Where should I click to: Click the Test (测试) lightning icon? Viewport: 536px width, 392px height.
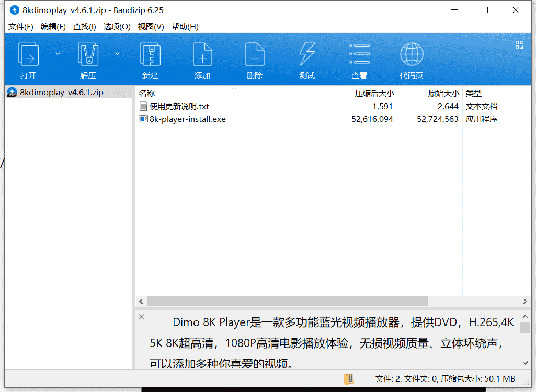307,54
